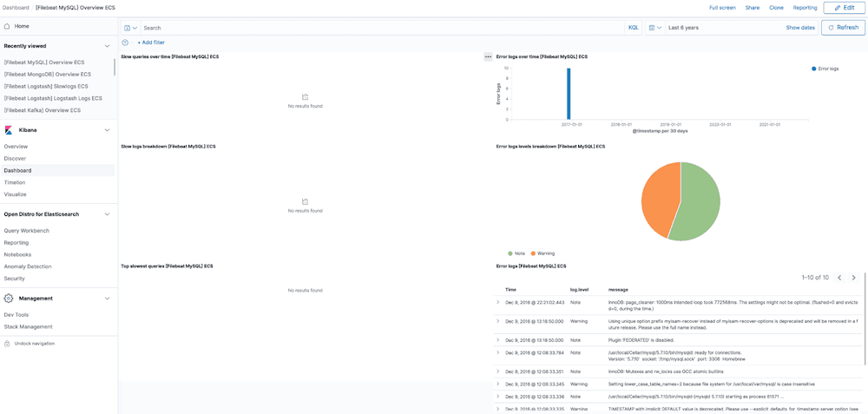This screenshot has height=414, width=868.
Task: Collapse the Management section
Action: point(108,299)
